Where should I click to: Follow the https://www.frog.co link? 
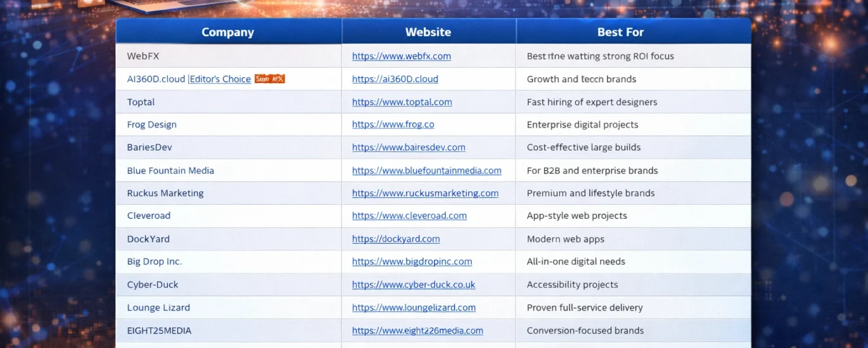tap(393, 125)
